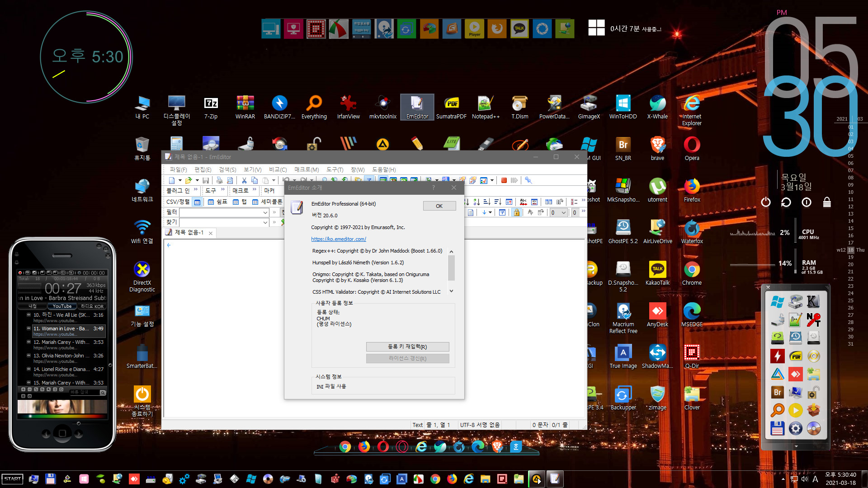The height and width of the screenshot is (488, 868).
Task: Open the 보기(V) menu
Action: pyautogui.click(x=252, y=169)
